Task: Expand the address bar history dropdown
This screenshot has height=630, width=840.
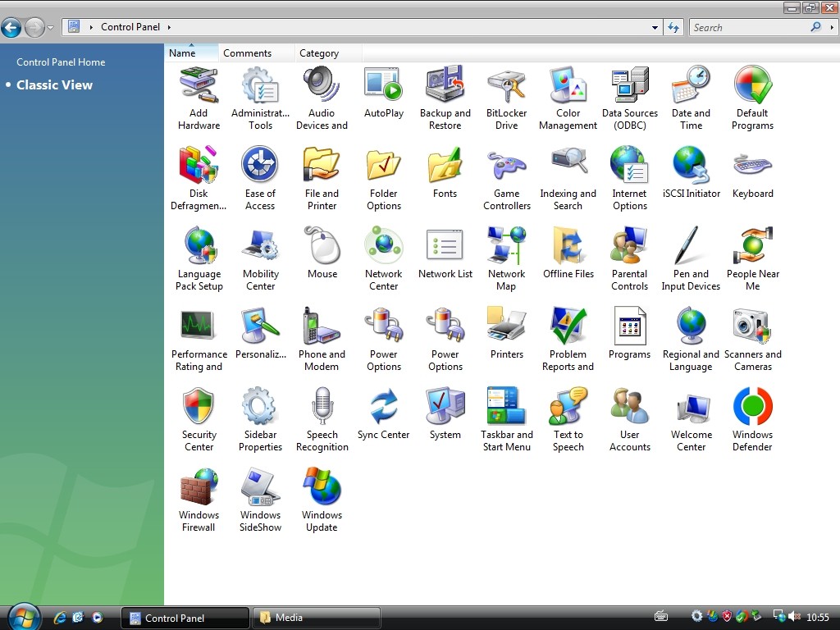Action: (655, 27)
